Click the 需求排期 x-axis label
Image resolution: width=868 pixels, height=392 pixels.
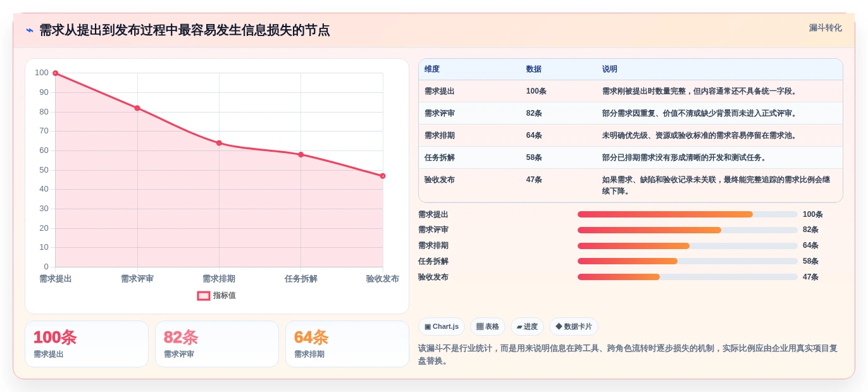tap(219, 279)
